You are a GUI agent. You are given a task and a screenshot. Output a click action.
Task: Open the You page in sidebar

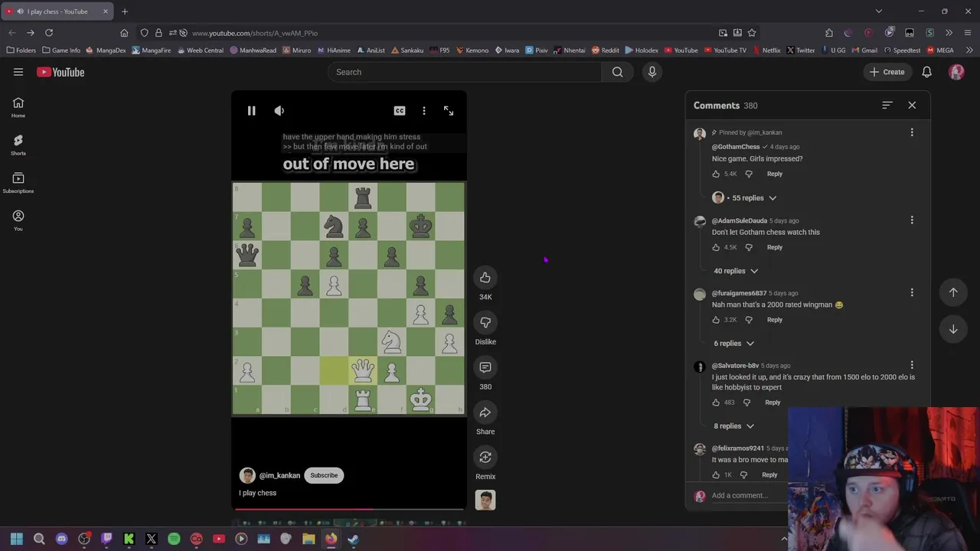(x=18, y=220)
